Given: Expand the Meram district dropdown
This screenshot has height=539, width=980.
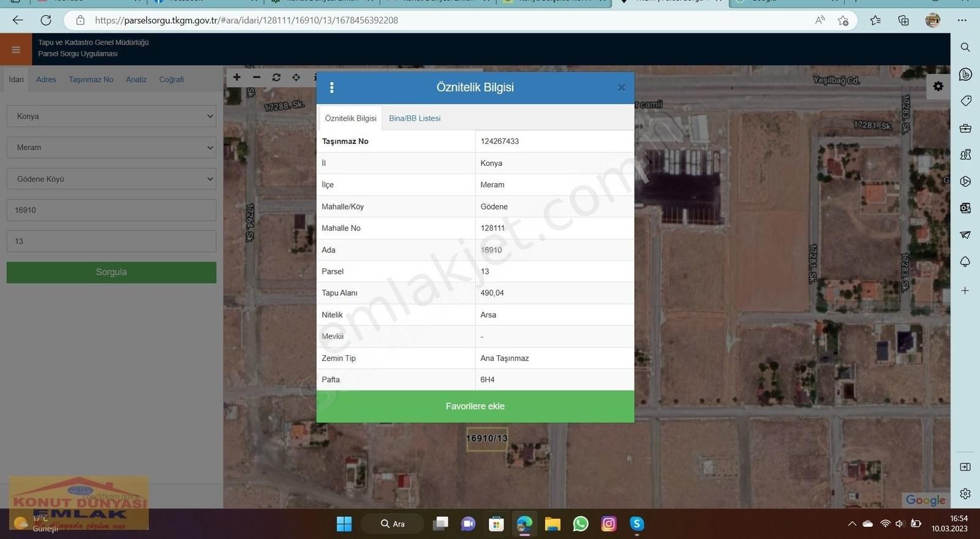Looking at the screenshot, I should click(111, 148).
